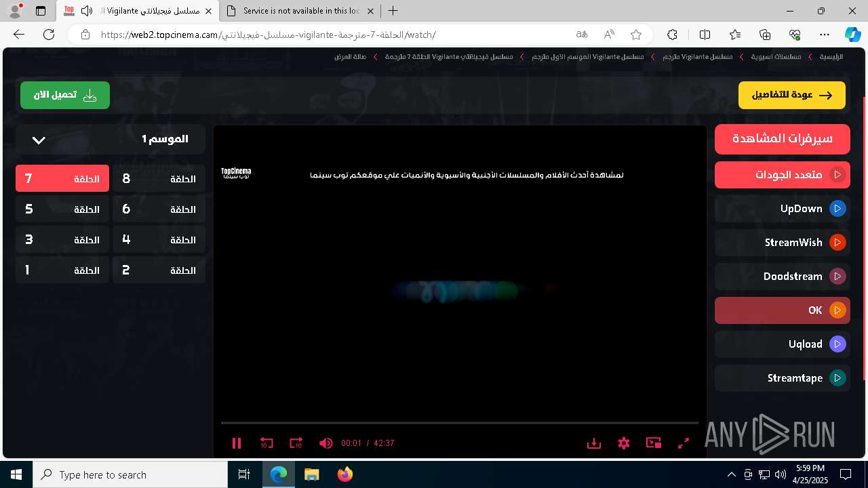This screenshot has height=488, width=868.
Task: Open Asian series breadcrumb مسلسلات اسيوية
Action: (x=776, y=57)
